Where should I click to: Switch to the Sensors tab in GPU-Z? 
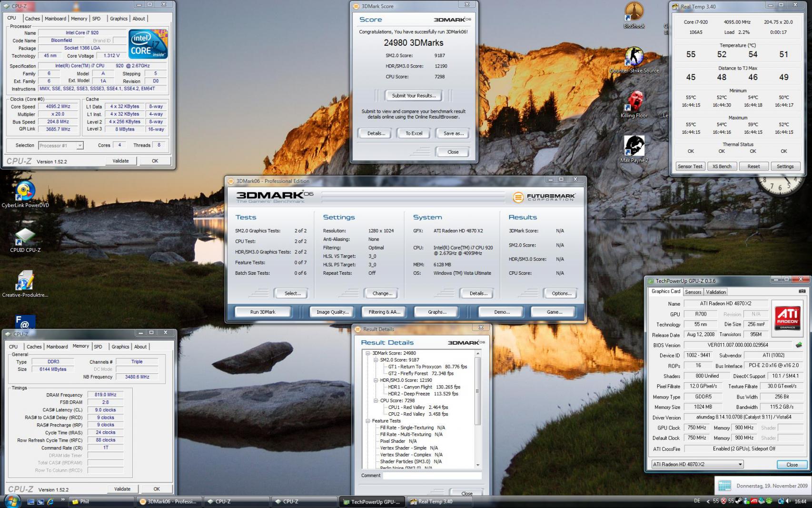pyautogui.click(x=693, y=292)
